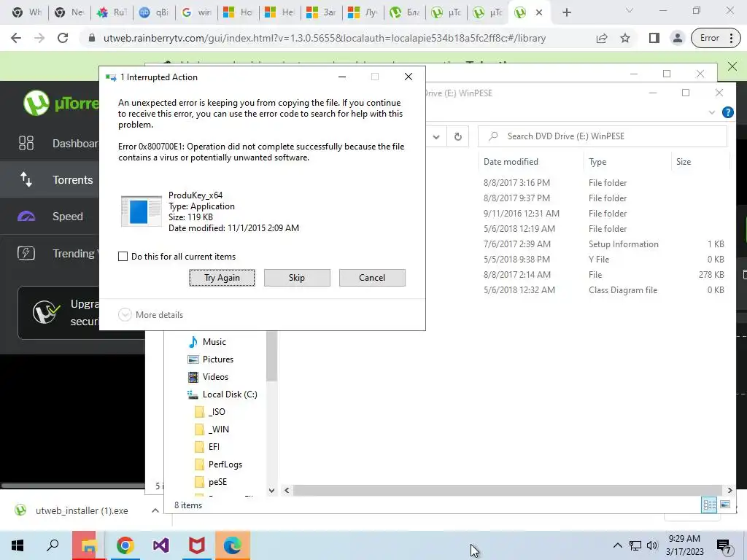Image resolution: width=747 pixels, height=560 pixels.
Task: Open the Speed gauge icon
Action: coord(26,216)
